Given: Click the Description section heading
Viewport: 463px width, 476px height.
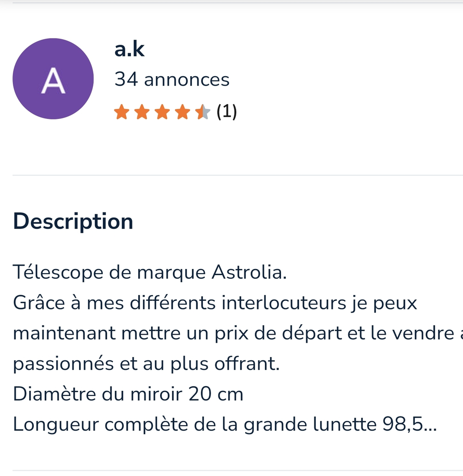Looking at the screenshot, I should [73, 221].
